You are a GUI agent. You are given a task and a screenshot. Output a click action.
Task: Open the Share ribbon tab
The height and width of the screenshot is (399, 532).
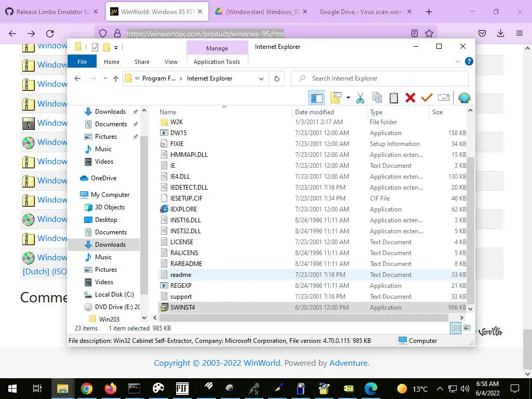pos(142,62)
